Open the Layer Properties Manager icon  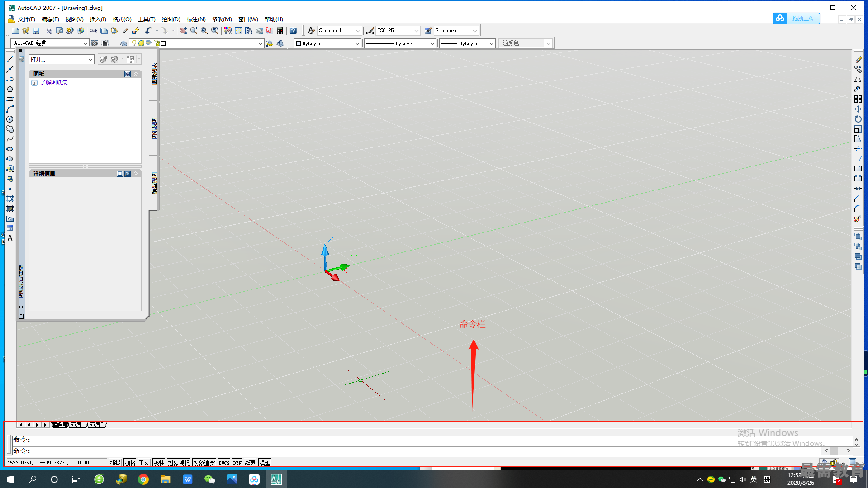point(123,43)
